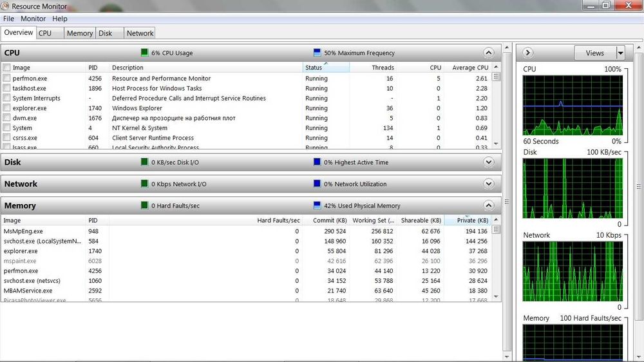Sort CPU list by PID column
The width and height of the screenshot is (644, 362).
97,68
